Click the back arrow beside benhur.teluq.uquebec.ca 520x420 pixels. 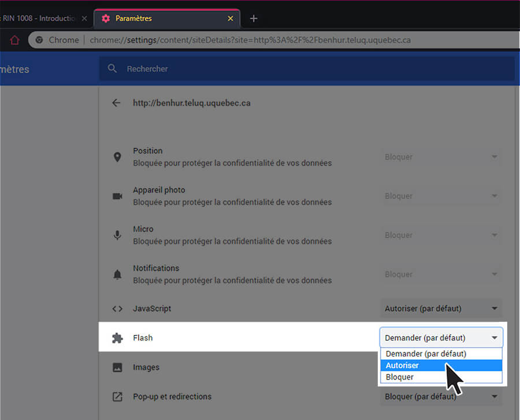(x=116, y=103)
